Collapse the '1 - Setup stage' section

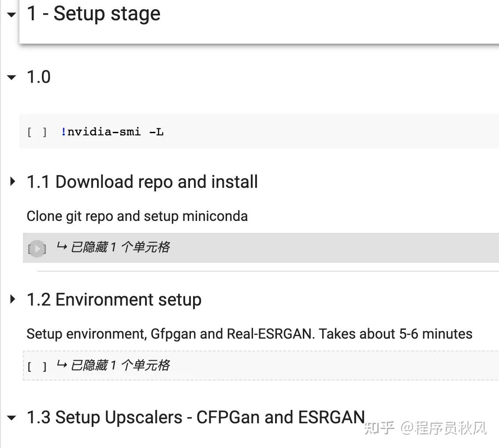click(x=11, y=14)
